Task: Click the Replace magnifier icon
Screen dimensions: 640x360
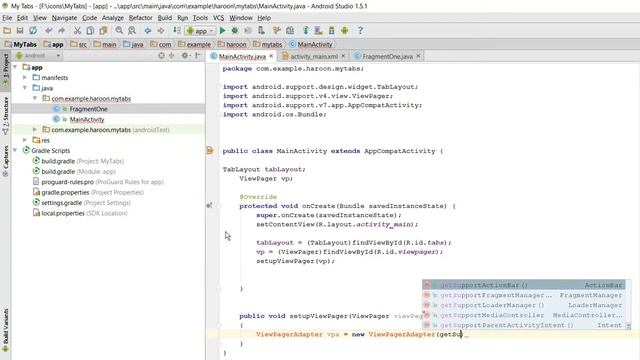Action: pyautogui.click(x=132, y=31)
